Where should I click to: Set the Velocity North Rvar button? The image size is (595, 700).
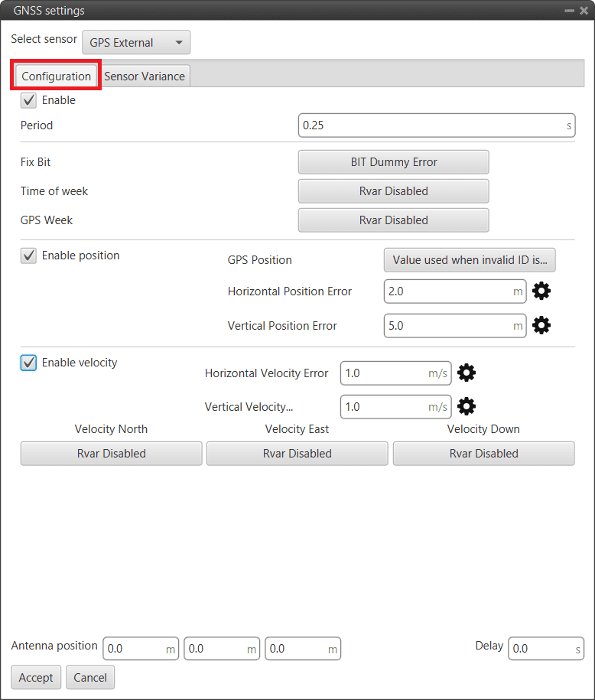111,454
